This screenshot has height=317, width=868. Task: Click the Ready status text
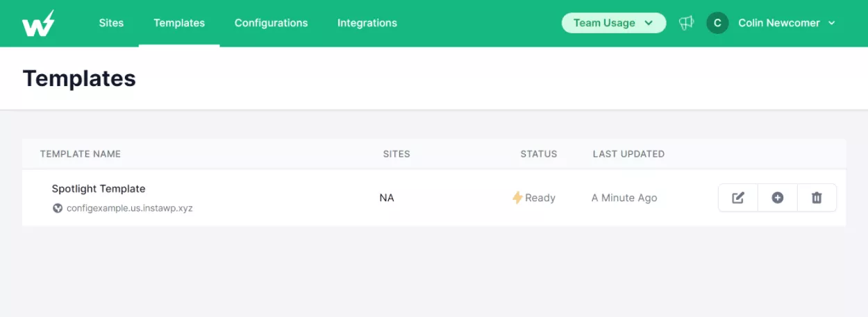pyautogui.click(x=540, y=198)
